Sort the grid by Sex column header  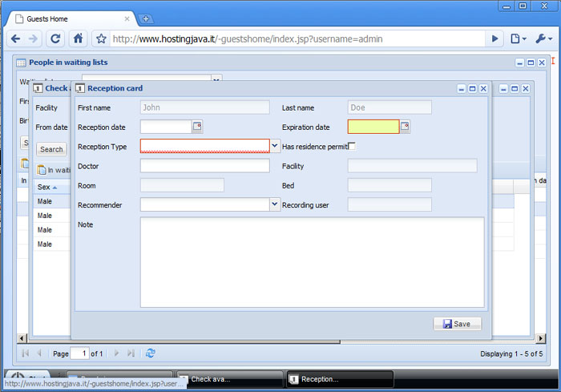pyautogui.click(x=46, y=187)
